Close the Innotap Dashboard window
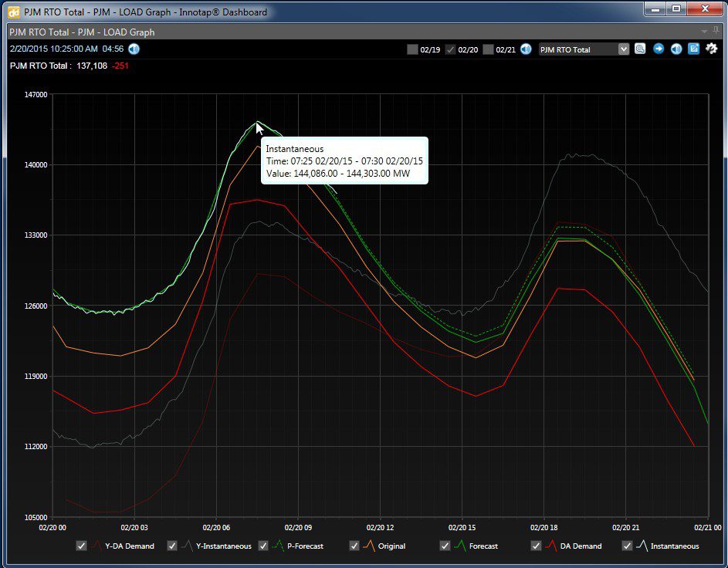Viewport: 728px width, 568px height. 705,8
